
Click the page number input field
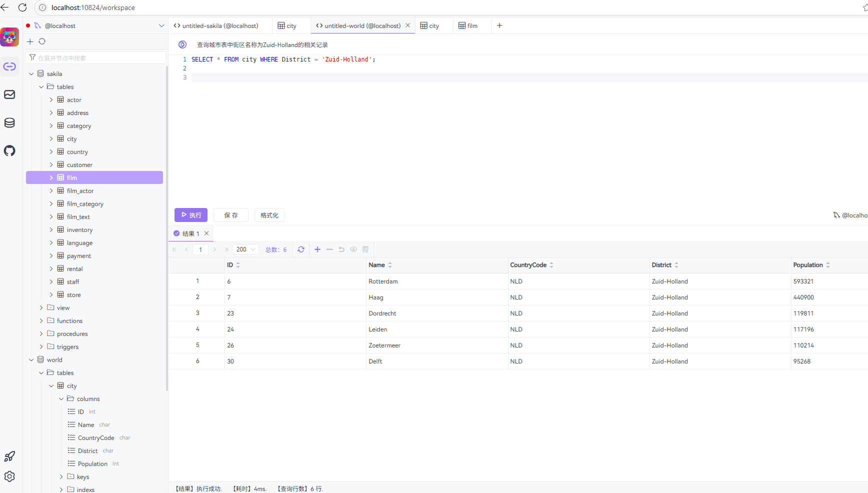point(200,249)
